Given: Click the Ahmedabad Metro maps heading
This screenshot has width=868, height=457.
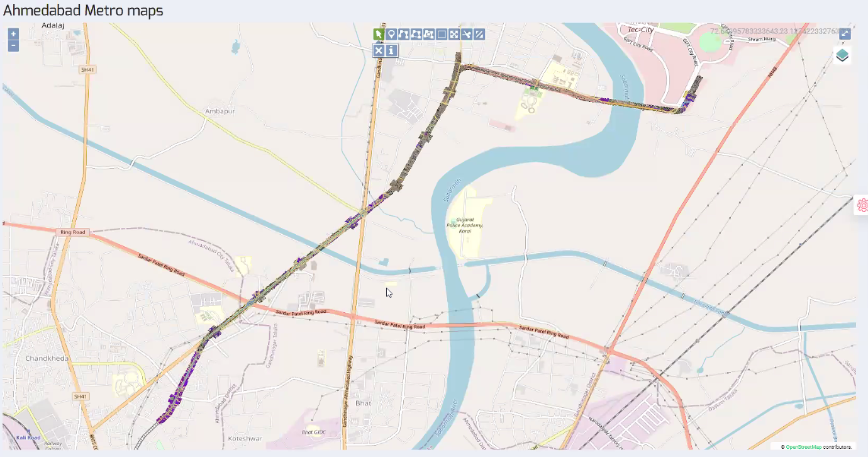Looking at the screenshot, I should (83, 10).
